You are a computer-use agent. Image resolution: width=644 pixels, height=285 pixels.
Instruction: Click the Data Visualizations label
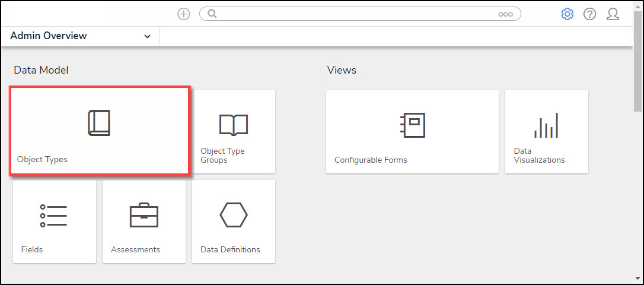pos(539,156)
